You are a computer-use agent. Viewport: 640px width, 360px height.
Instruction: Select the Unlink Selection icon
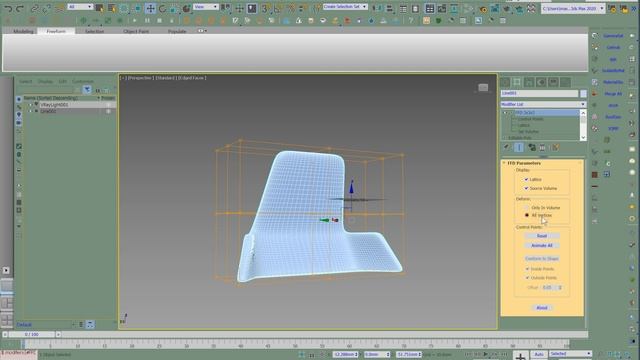[x=47, y=8]
